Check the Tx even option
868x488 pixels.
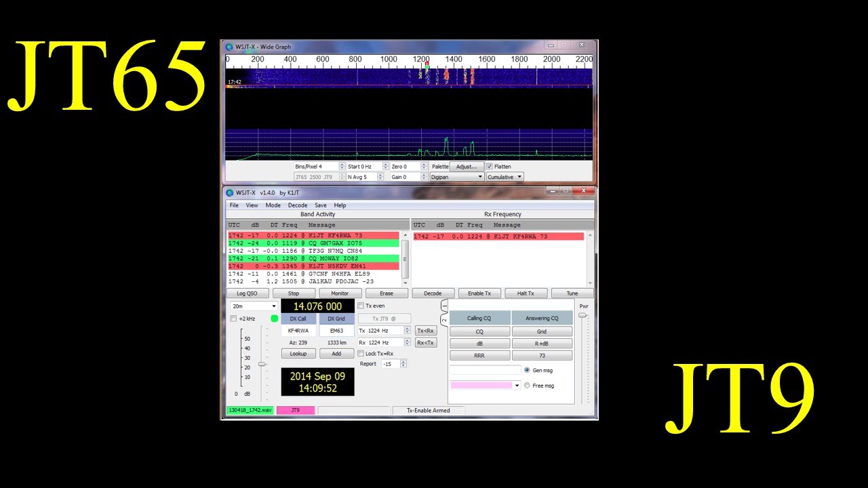click(x=361, y=306)
